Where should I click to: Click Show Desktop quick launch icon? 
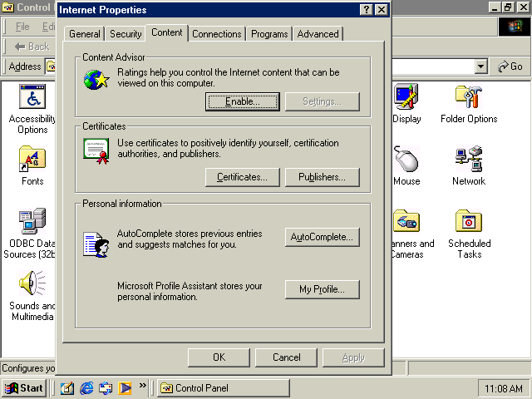(66, 388)
